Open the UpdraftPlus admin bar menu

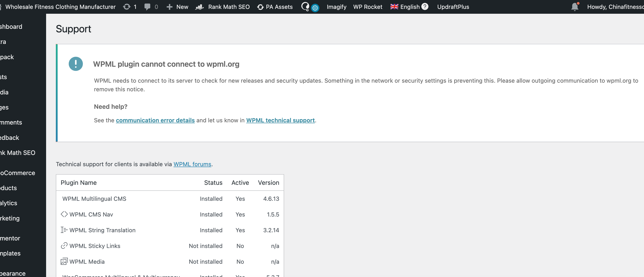pyautogui.click(x=453, y=7)
